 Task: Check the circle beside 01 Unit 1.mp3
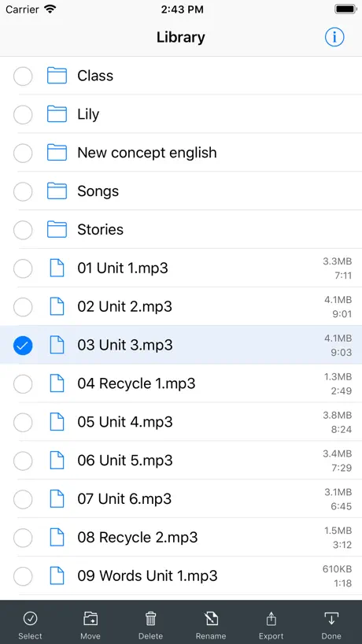tap(23, 268)
